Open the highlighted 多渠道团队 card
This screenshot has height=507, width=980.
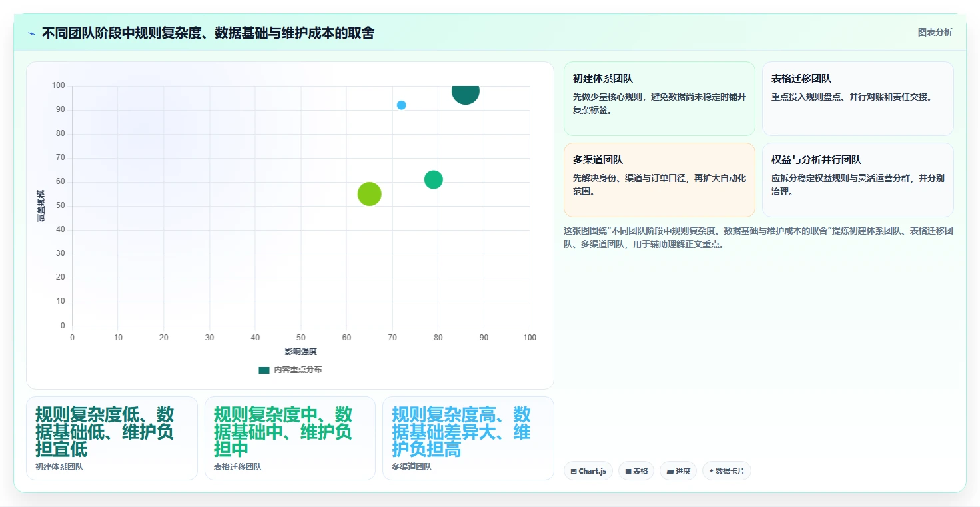[x=659, y=180]
